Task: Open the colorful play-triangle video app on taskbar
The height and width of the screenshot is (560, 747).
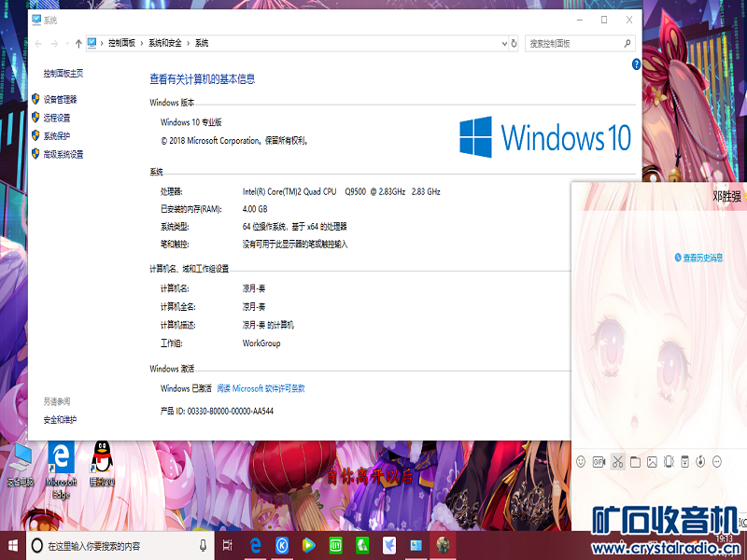Action: [309, 546]
